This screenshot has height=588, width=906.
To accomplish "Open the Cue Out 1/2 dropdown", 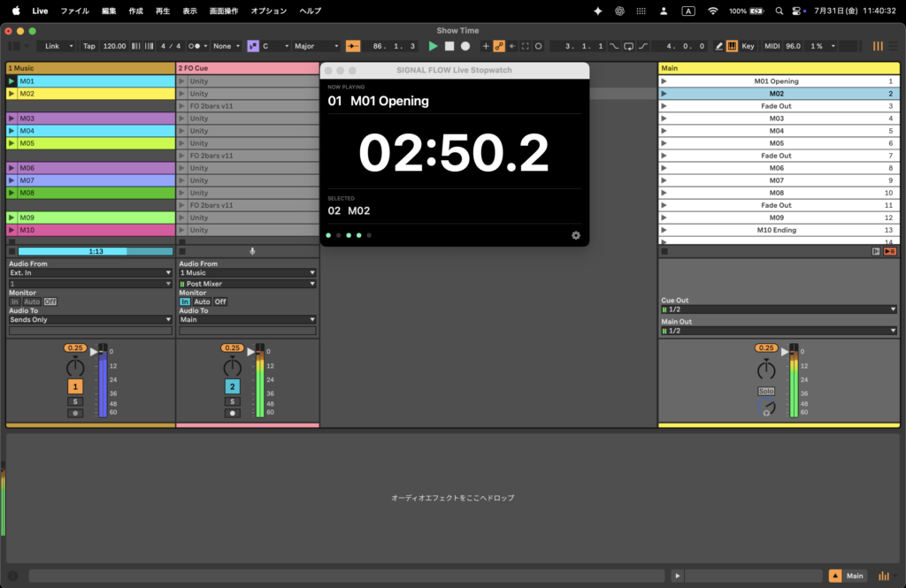I will pyautogui.click(x=779, y=309).
